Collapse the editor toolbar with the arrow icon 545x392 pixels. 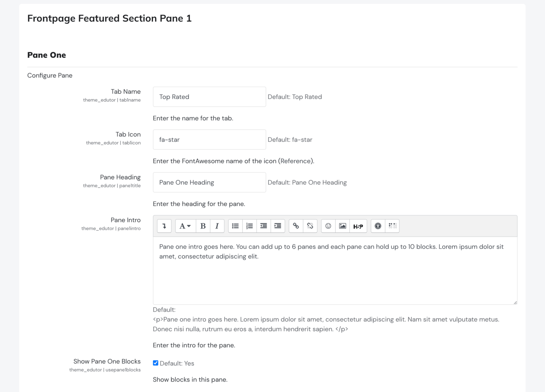(x=164, y=226)
